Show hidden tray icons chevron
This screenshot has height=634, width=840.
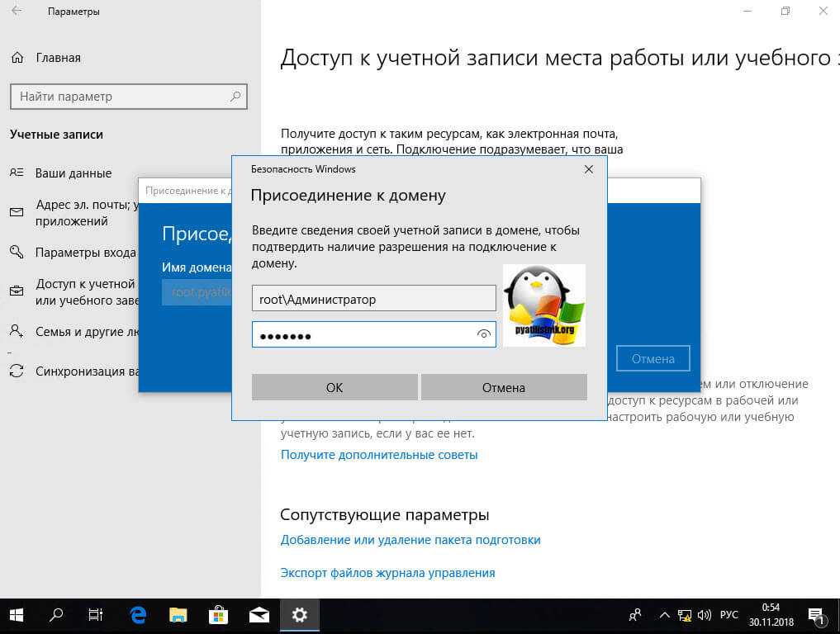[x=664, y=615]
